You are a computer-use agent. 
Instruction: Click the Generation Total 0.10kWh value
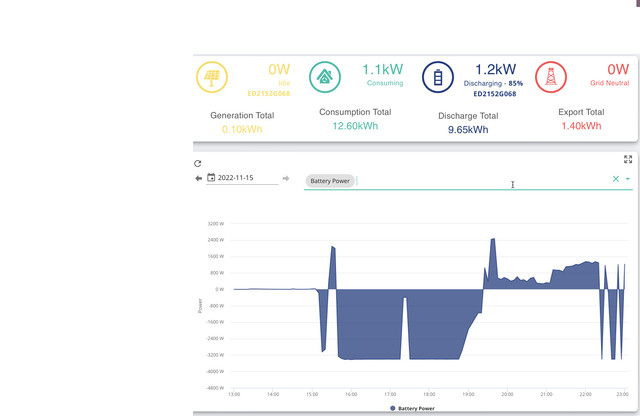242,129
